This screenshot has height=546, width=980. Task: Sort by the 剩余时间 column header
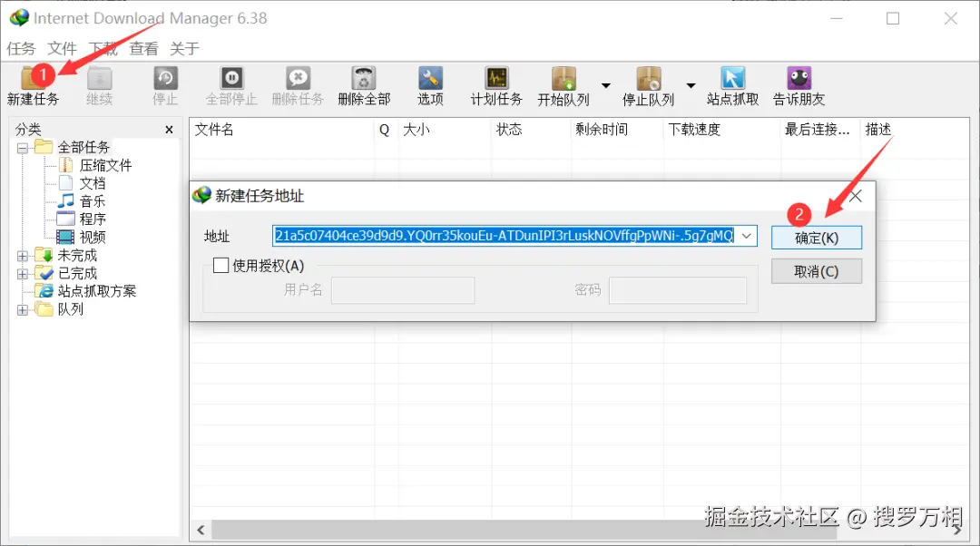[x=618, y=130]
